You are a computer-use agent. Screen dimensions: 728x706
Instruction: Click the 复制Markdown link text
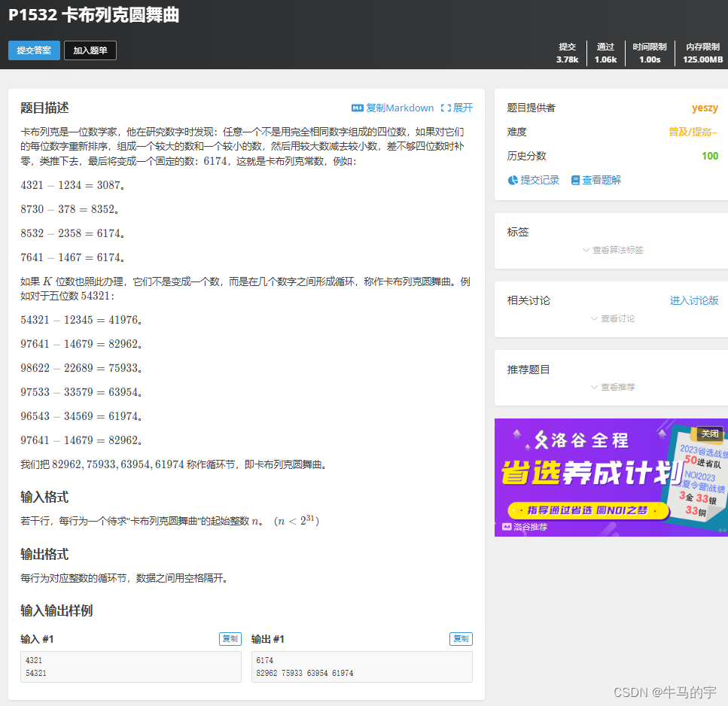pyautogui.click(x=399, y=108)
